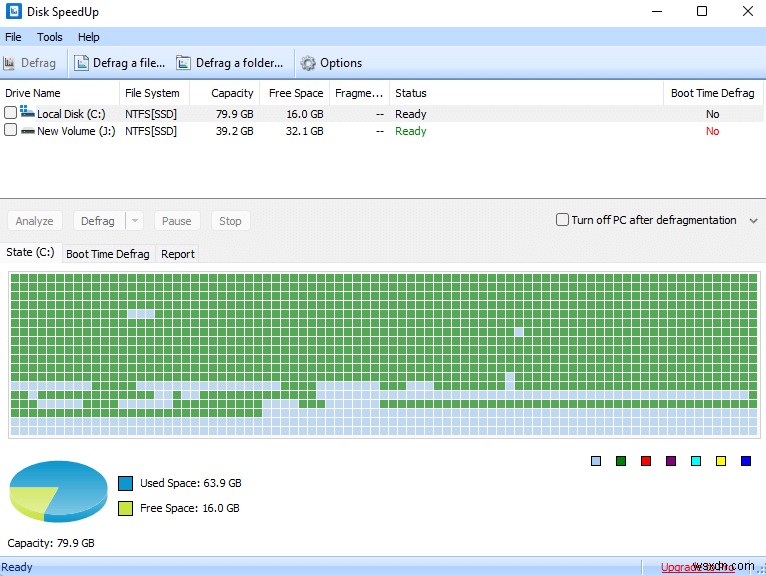
Task: Click the Capacity: 79.9 GB label
Action: pyautogui.click(x=51, y=543)
